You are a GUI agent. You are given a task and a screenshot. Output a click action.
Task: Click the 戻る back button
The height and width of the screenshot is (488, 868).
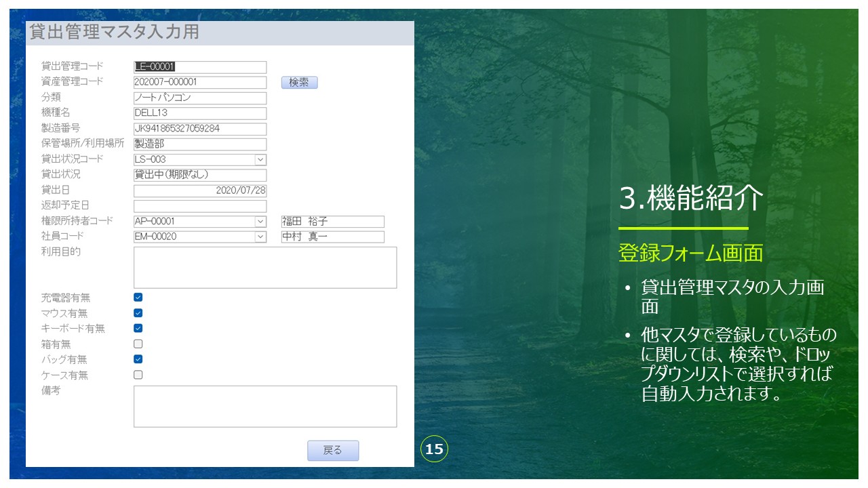332,451
